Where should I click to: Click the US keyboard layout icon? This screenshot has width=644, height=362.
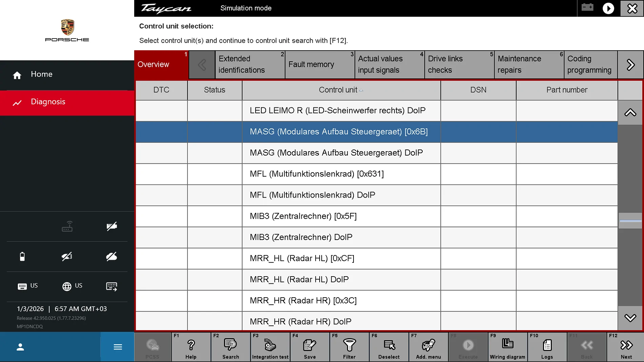[x=28, y=286]
